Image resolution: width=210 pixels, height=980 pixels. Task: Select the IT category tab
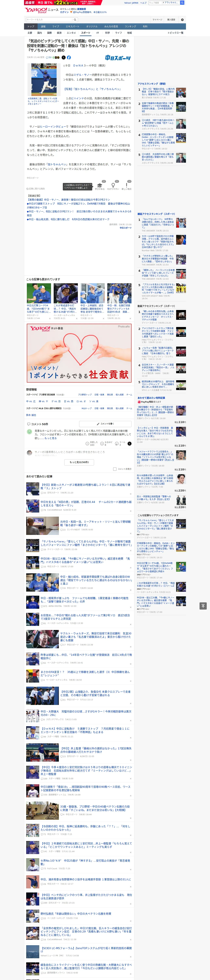click(98, 33)
